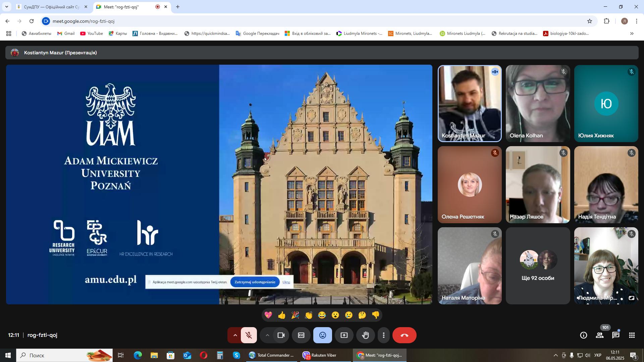Open Карты bookmark
644x362 pixels.
(x=118, y=34)
